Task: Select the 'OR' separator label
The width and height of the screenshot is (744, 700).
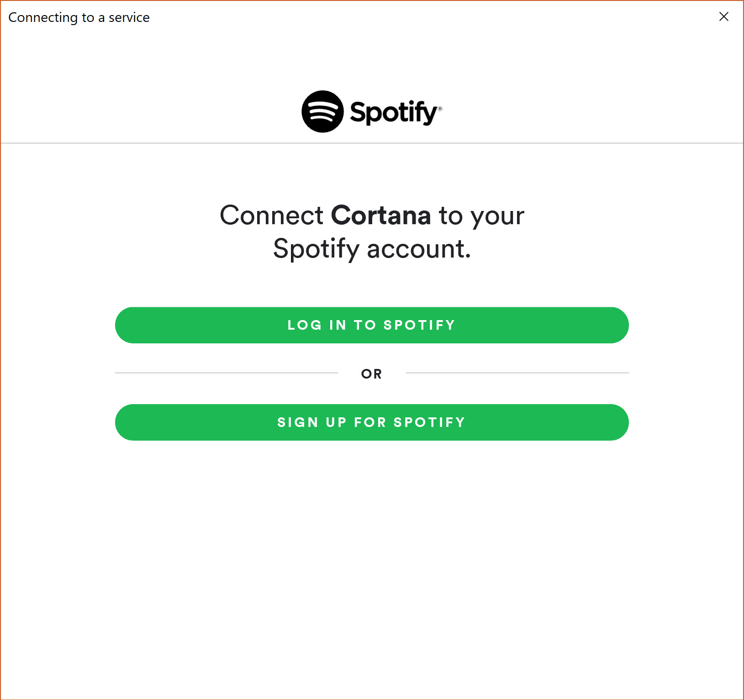Action: pos(371,374)
